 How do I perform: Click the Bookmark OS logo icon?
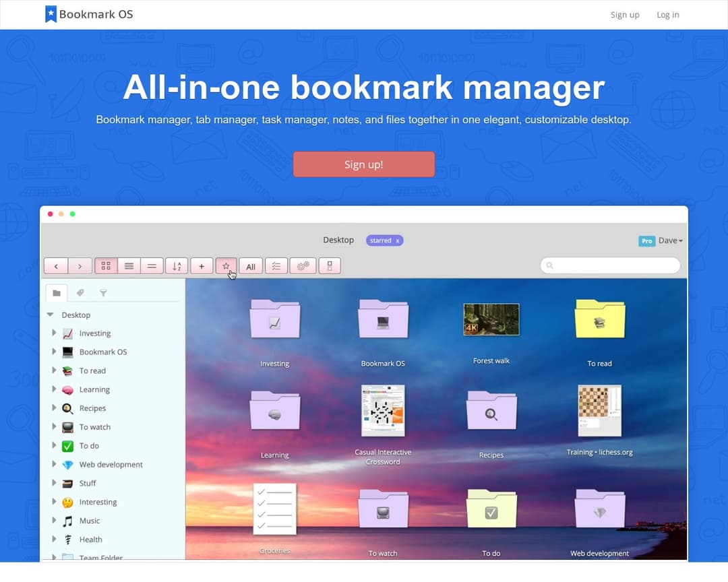[x=51, y=14]
